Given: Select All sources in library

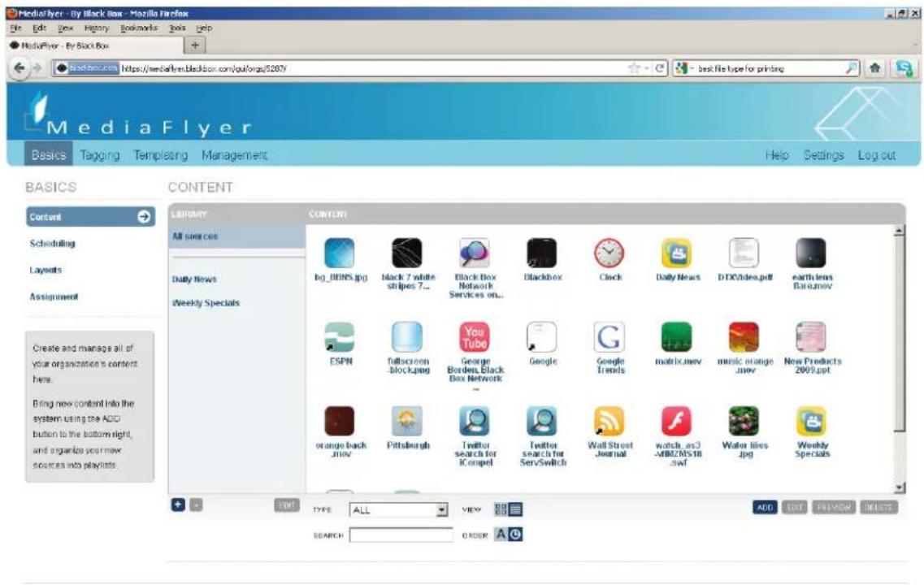Looking at the screenshot, I should pos(237,236).
